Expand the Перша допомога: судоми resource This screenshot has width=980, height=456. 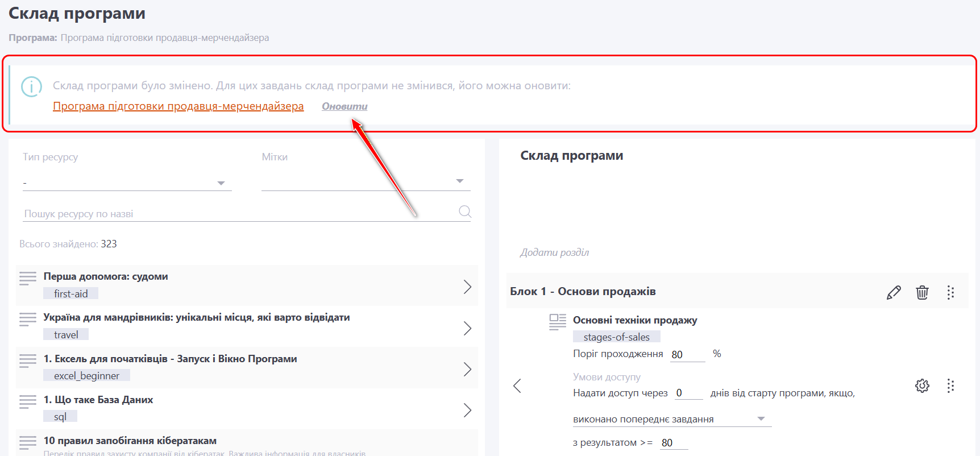click(467, 287)
